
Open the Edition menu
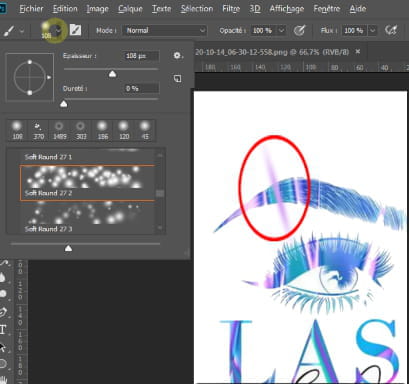pos(65,9)
